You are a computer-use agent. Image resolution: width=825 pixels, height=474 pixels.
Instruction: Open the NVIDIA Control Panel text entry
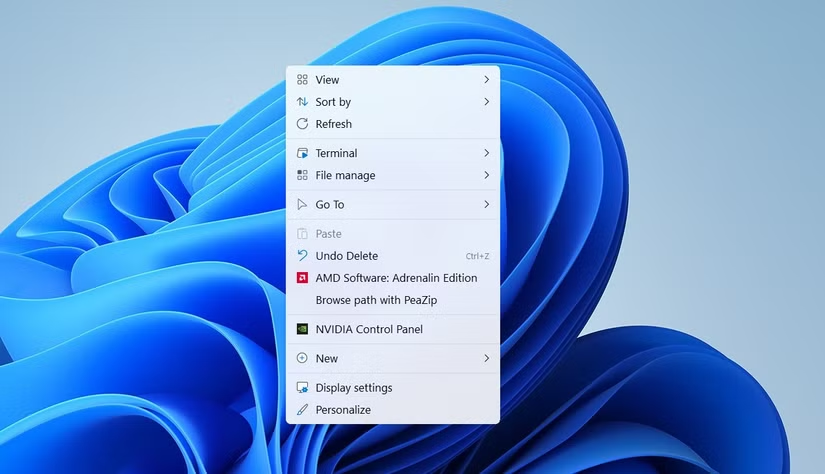(x=369, y=329)
